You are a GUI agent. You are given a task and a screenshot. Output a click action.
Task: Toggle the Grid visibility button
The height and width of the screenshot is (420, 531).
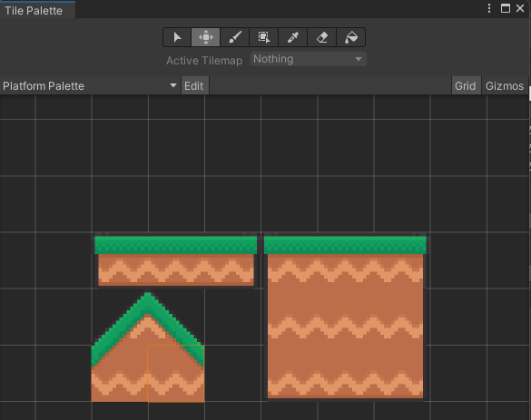click(x=466, y=86)
